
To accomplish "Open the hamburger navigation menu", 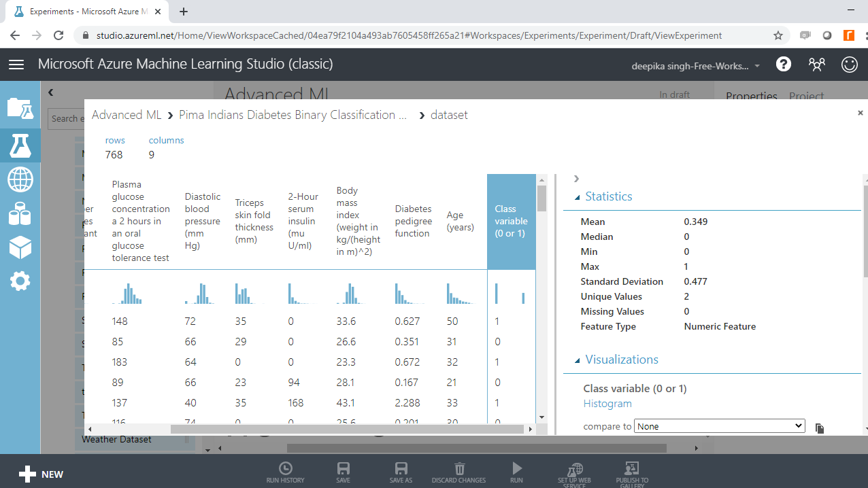I will (16, 64).
